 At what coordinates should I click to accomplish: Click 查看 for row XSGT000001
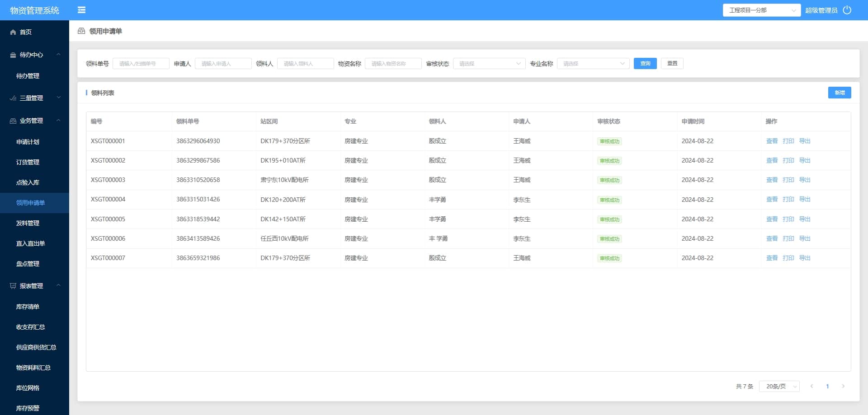pyautogui.click(x=772, y=141)
